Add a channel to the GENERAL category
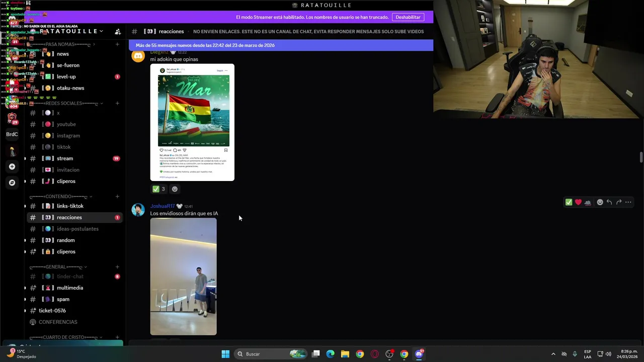 (117, 266)
